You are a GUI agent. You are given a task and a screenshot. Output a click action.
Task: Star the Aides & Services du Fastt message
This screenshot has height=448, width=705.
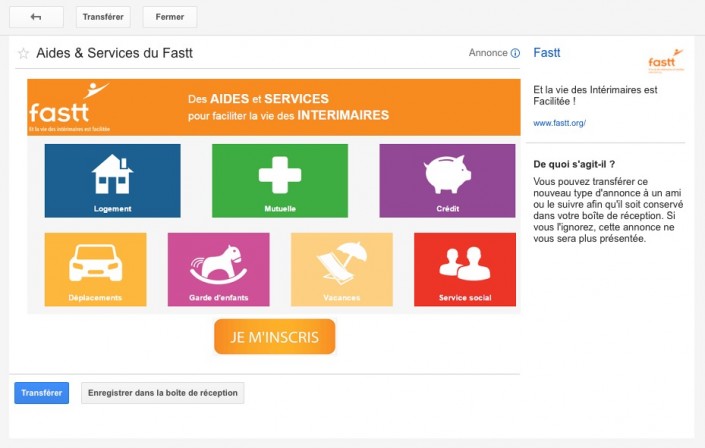pos(23,54)
